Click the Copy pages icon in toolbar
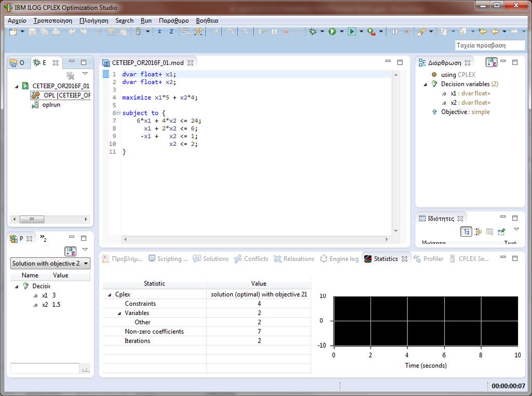 (112, 32)
